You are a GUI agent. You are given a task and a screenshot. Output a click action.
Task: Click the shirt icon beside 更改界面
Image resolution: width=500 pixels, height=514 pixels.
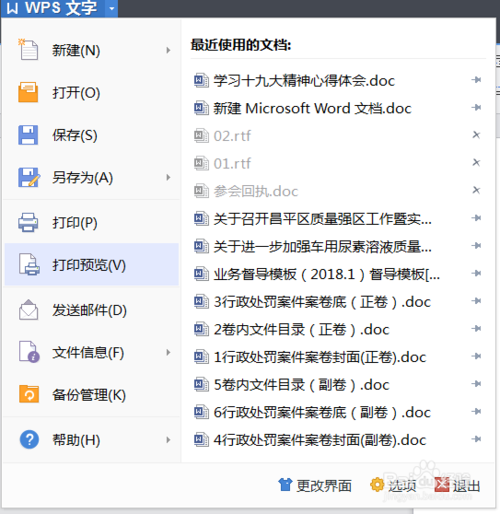(285, 485)
